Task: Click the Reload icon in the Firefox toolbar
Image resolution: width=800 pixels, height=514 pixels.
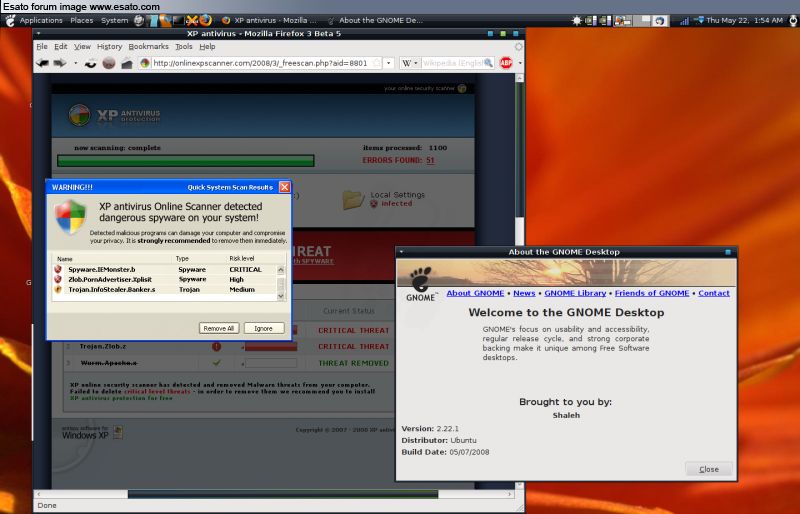Action: click(91, 63)
